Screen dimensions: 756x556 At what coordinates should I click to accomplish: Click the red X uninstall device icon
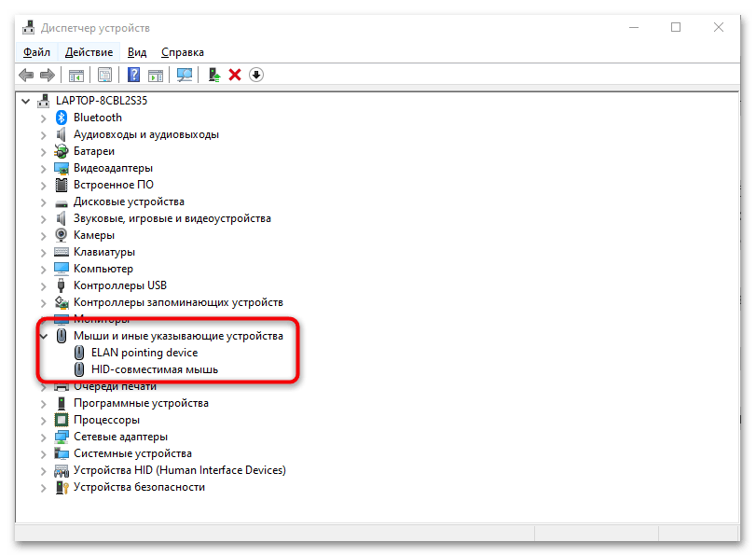coord(235,75)
